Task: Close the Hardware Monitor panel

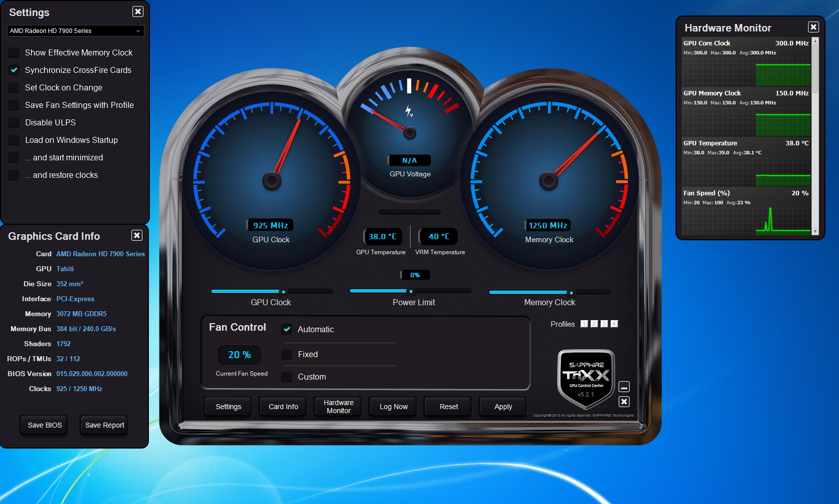Action: pyautogui.click(x=814, y=27)
